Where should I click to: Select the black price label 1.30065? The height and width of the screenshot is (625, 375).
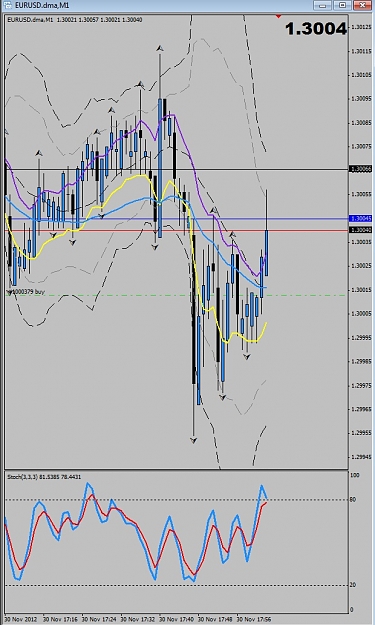point(360,169)
